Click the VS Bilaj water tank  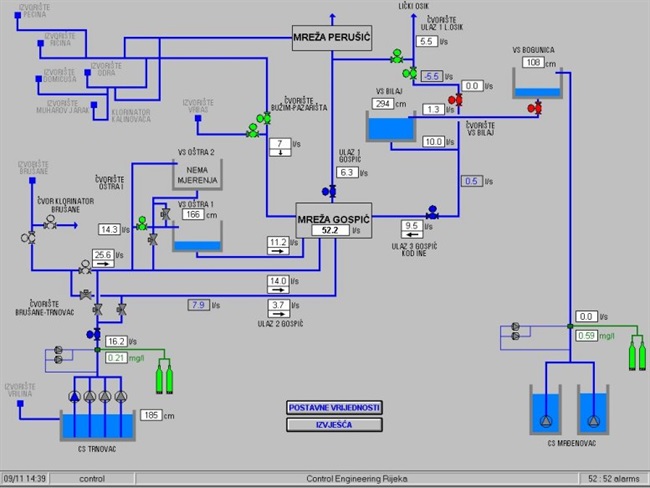click(x=390, y=126)
